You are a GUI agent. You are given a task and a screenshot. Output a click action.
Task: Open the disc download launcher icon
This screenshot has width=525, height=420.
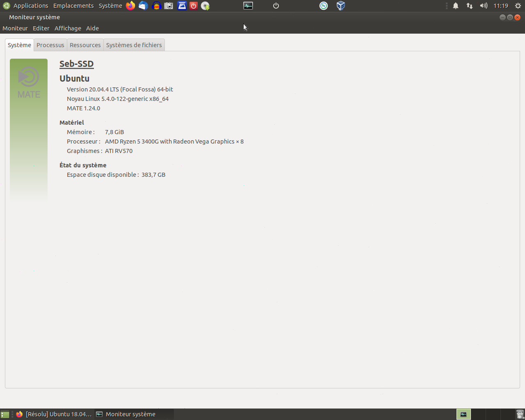click(x=205, y=6)
